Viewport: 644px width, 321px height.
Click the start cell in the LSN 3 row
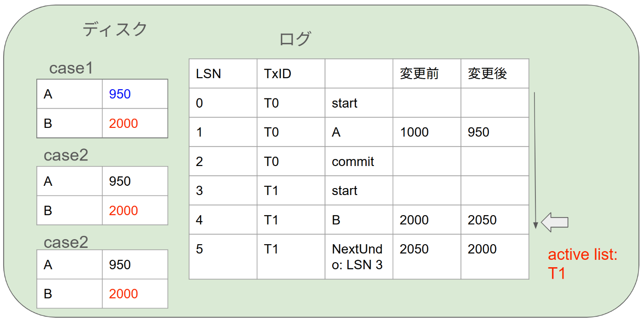[x=345, y=190]
